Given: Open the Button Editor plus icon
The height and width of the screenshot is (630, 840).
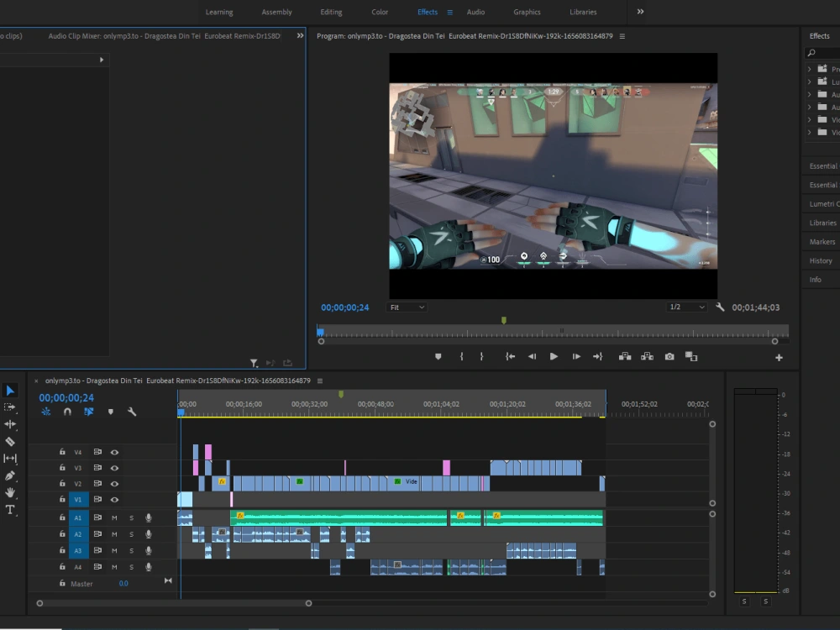Looking at the screenshot, I should [779, 357].
